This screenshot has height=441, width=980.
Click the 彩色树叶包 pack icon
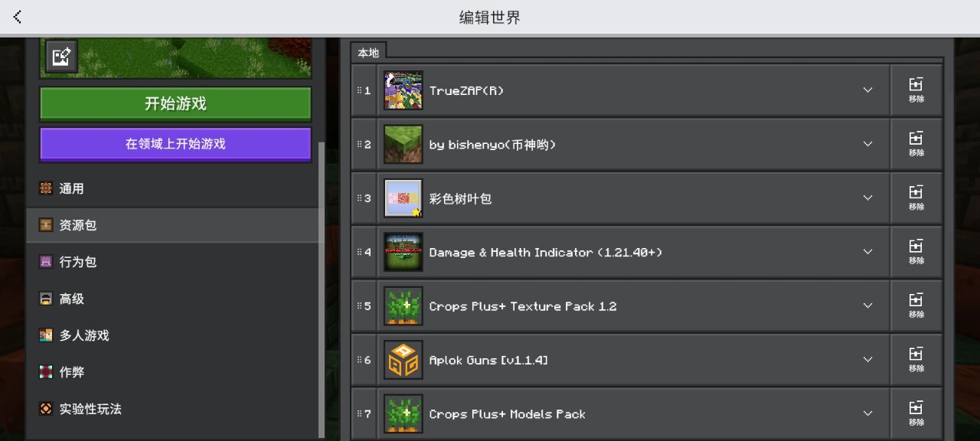pos(403,198)
